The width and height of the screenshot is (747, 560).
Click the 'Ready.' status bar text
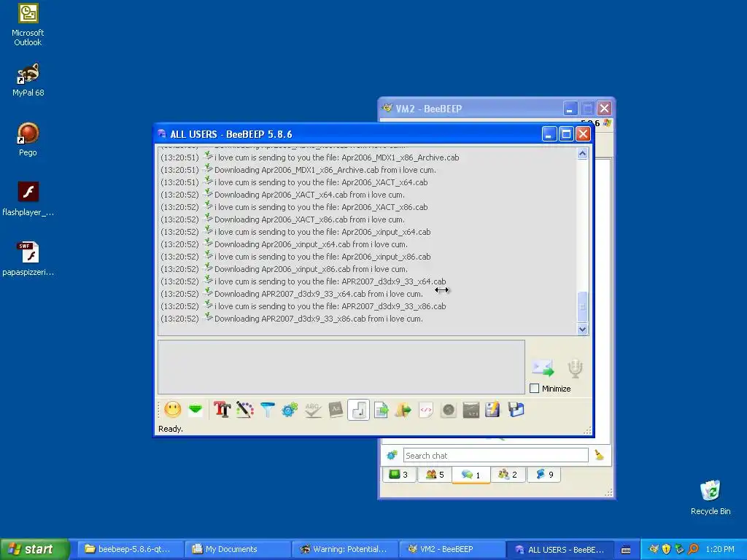pyautogui.click(x=171, y=429)
